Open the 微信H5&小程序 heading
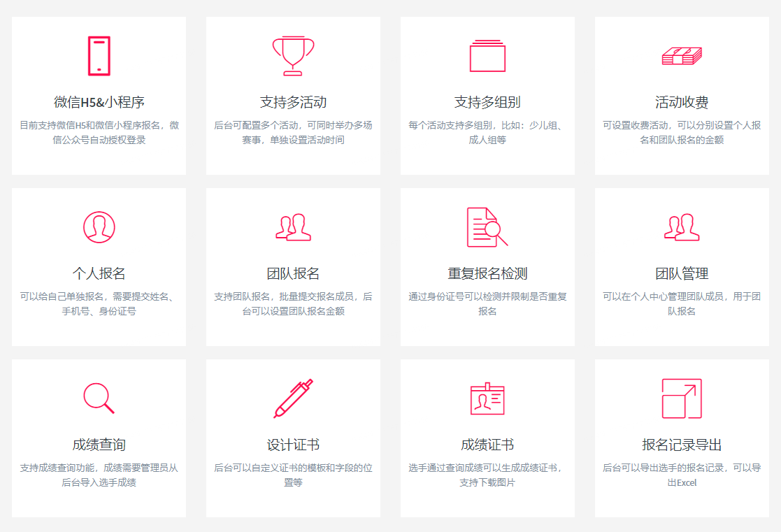This screenshot has height=532, width=781. [99, 102]
